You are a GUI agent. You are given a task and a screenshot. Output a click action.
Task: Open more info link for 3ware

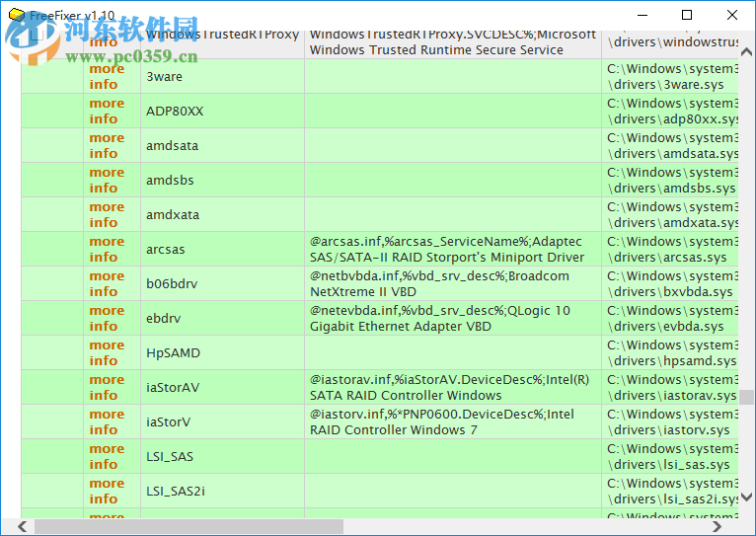[107, 76]
